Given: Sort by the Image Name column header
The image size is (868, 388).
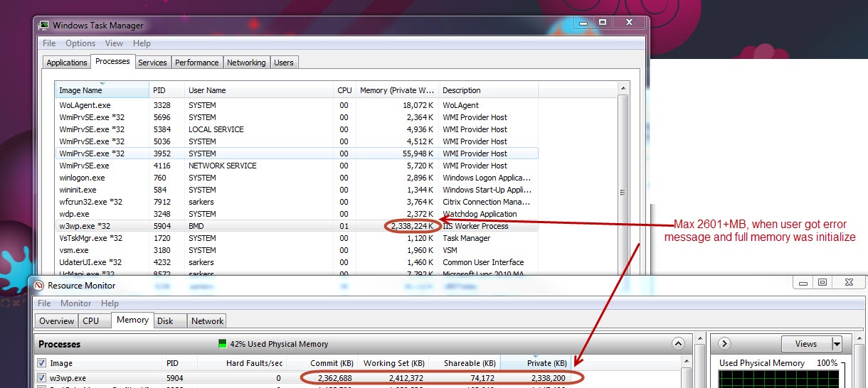Looking at the screenshot, I should click(x=102, y=90).
